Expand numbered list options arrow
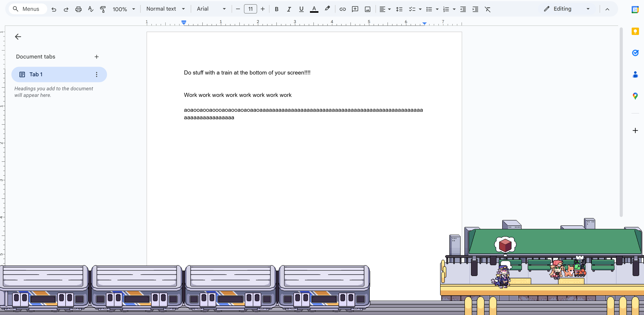Screen dimensions: 644x315 454,9
